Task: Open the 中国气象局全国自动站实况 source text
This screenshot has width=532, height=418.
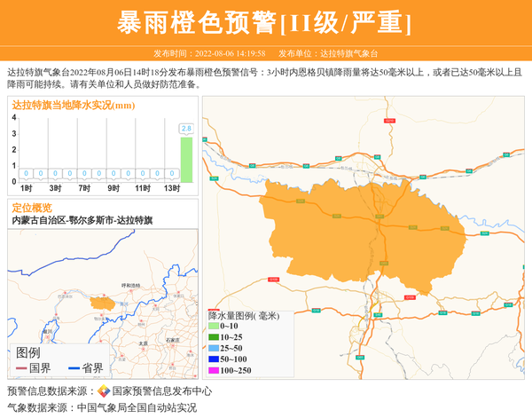Action: click(x=137, y=407)
